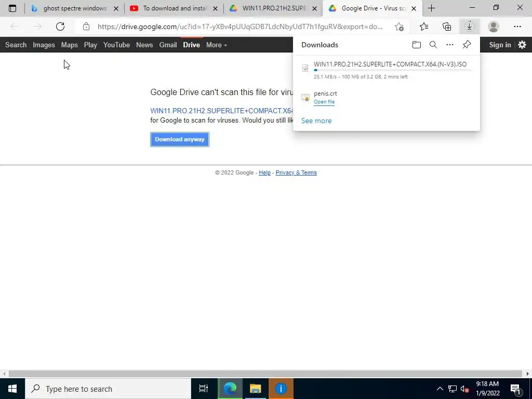Close the ghost spectre windows tab

[116, 8]
